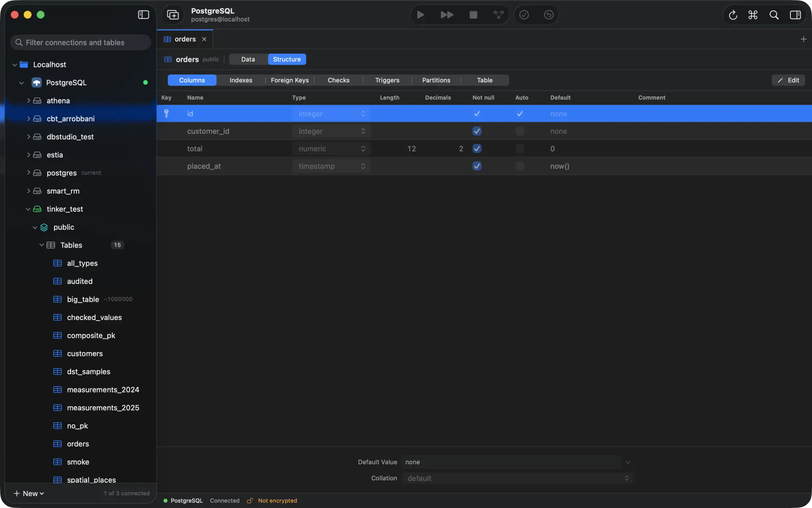812x508 pixels.
Task: Select the Structure view
Action: [x=287, y=59]
